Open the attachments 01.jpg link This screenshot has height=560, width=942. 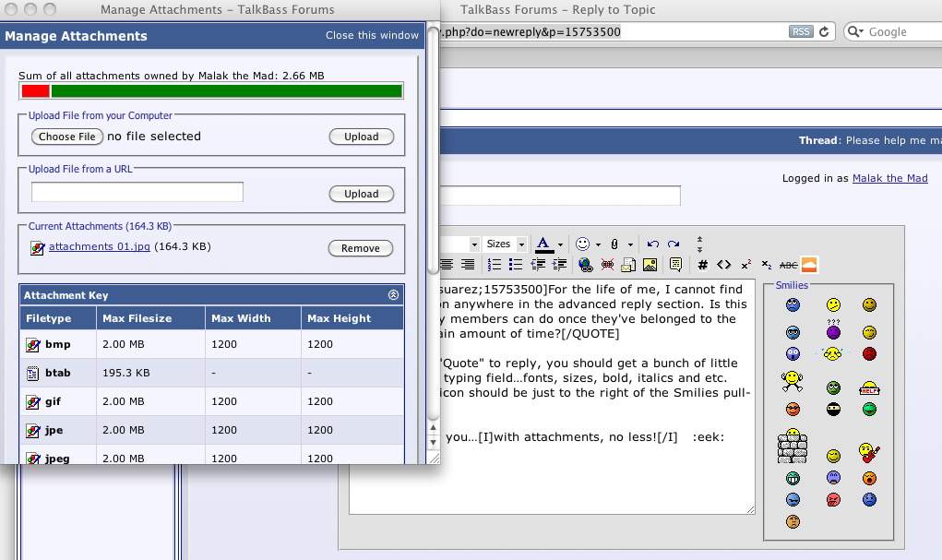tap(99, 246)
